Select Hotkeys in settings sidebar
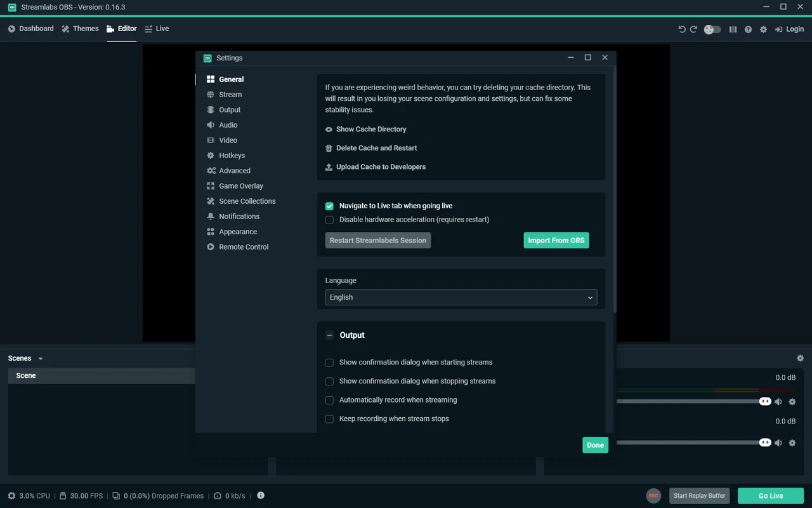812x508 pixels. click(x=232, y=156)
